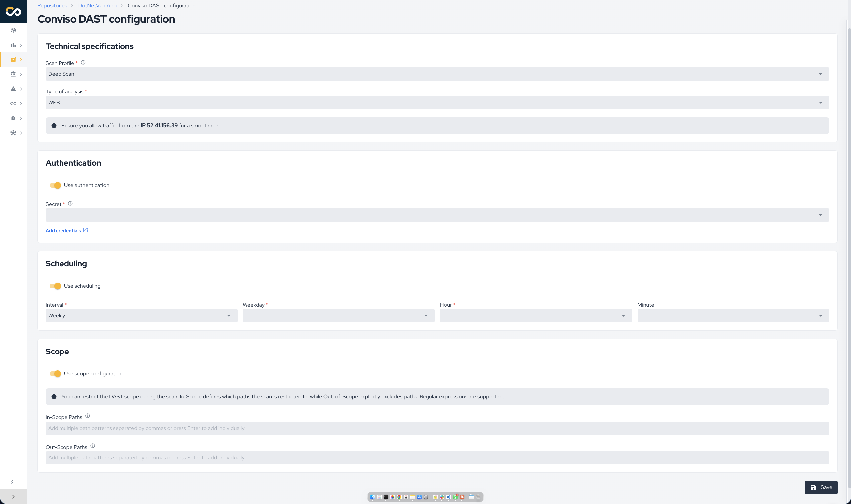This screenshot has height=504, width=851.
Task: Open the bar chart dashboard sidebar icon
Action: (13, 45)
